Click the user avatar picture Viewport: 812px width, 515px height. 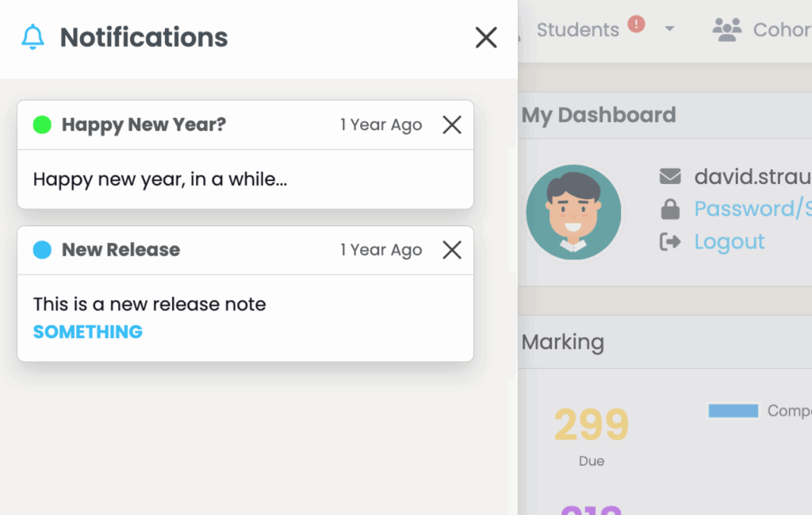pyautogui.click(x=573, y=212)
